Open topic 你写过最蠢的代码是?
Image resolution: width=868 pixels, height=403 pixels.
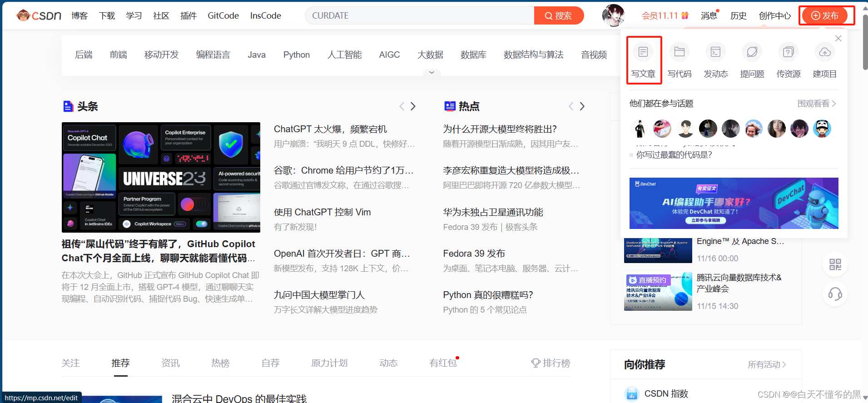674,155
